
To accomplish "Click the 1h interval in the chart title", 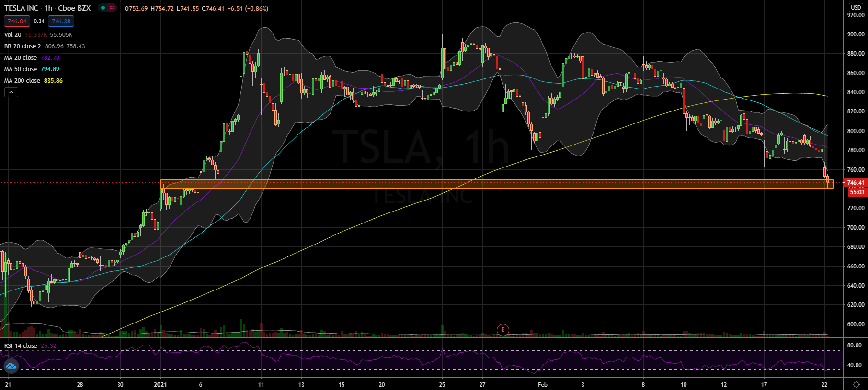I will pyautogui.click(x=48, y=8).
